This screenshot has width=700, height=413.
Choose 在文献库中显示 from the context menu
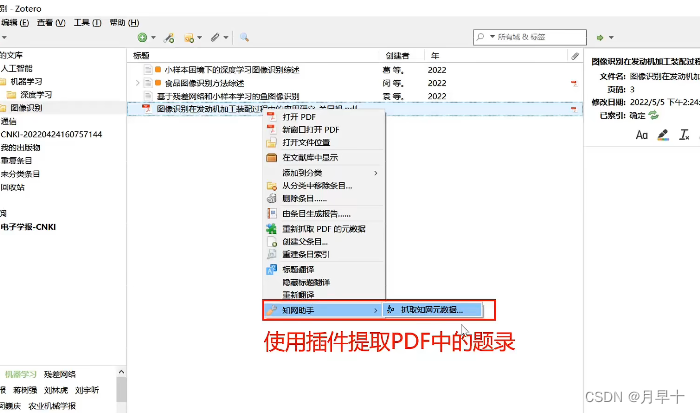(324, 158)
